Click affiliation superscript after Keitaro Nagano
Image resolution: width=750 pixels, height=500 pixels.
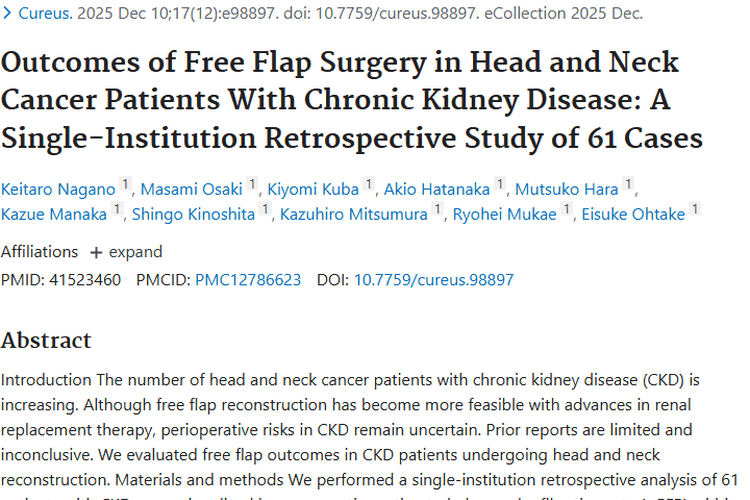(x=125, y=183)
